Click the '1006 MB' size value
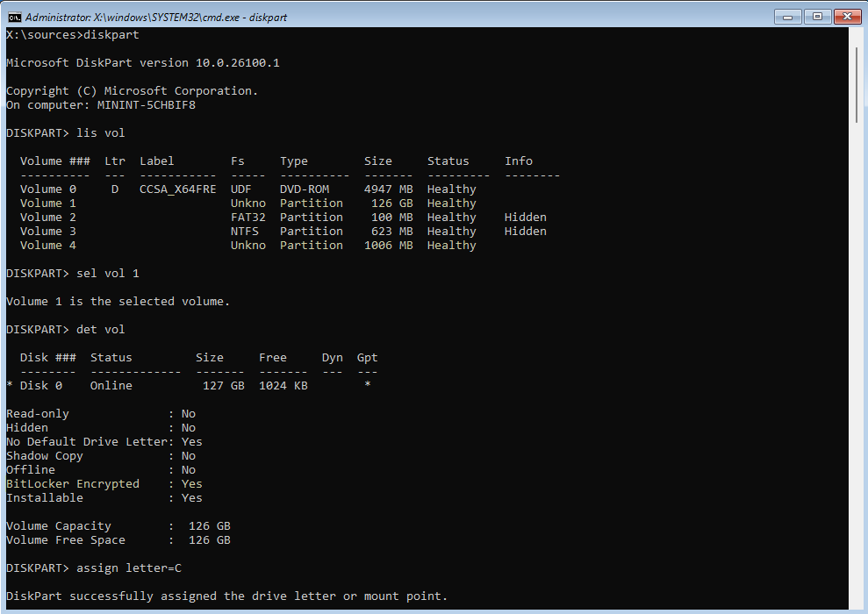Image resolution: width=868 pixels, height=614 pixels. coord(389,246)
